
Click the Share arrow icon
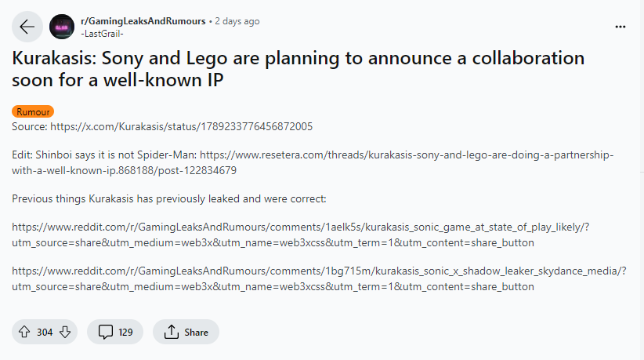click(x=172, y=332)
